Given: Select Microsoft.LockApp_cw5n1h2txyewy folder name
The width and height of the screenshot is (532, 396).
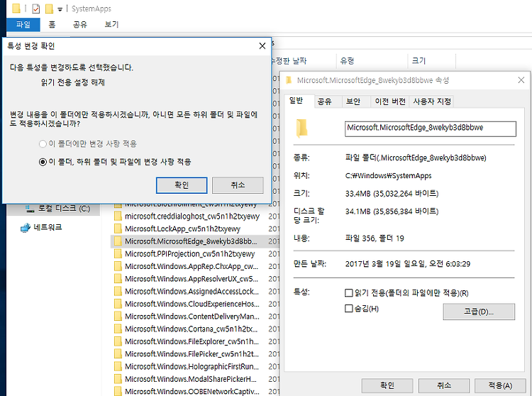Looking at the screenshot, I should point(182,229).
